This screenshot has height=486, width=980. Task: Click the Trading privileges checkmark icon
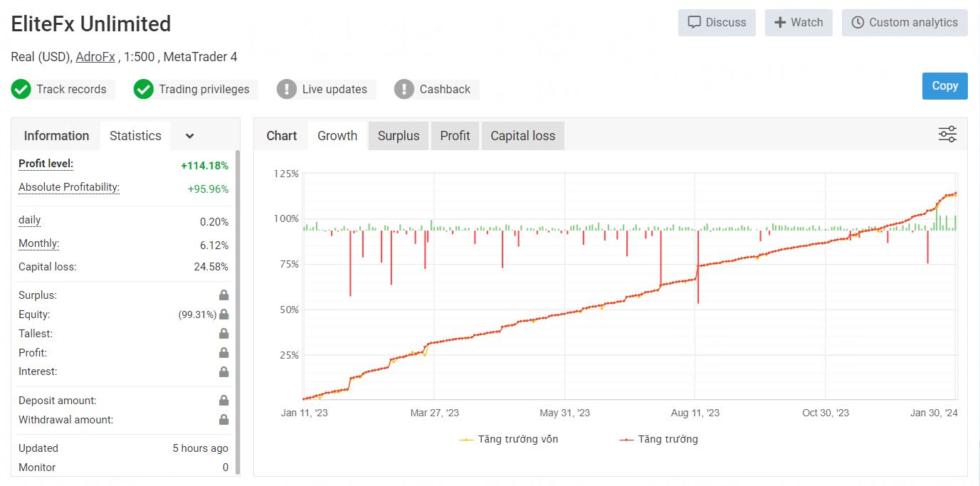[144, 89]
